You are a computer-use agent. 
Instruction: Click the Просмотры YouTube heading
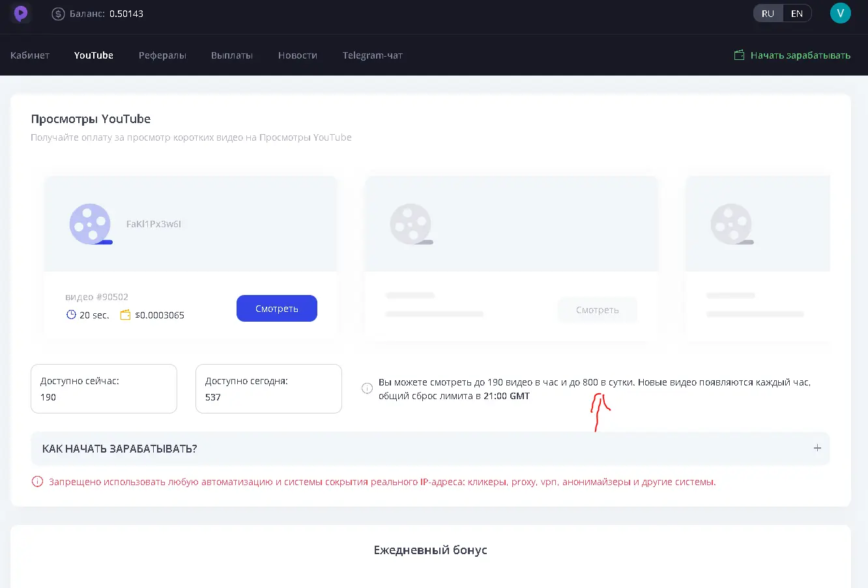click(91, 119)
